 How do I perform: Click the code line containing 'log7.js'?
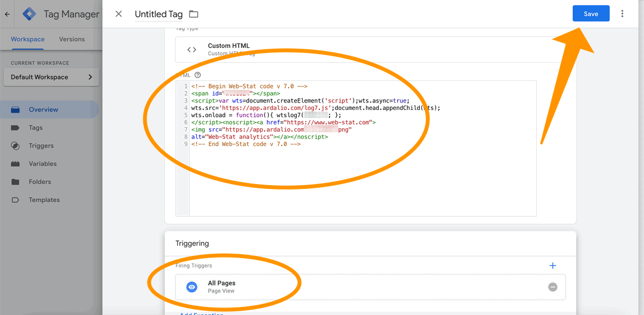coord(316,108)
